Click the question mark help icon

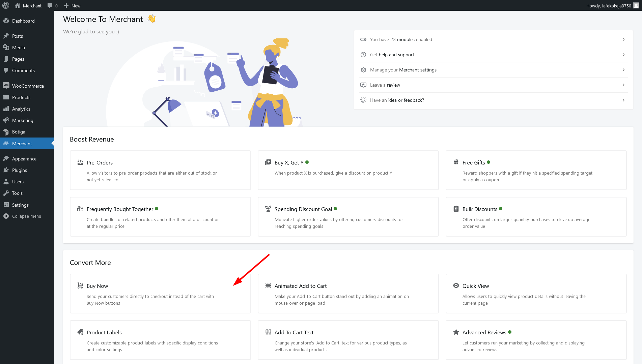point(363,55)
